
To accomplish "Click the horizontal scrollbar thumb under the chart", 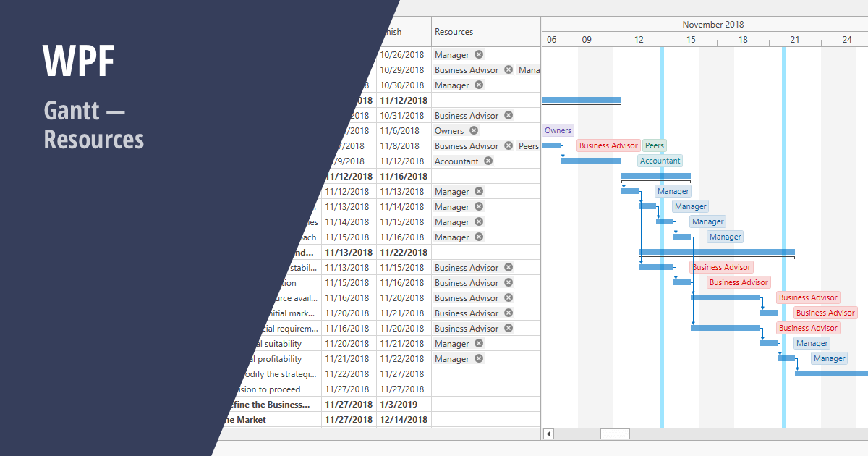I will pos(615,434).
